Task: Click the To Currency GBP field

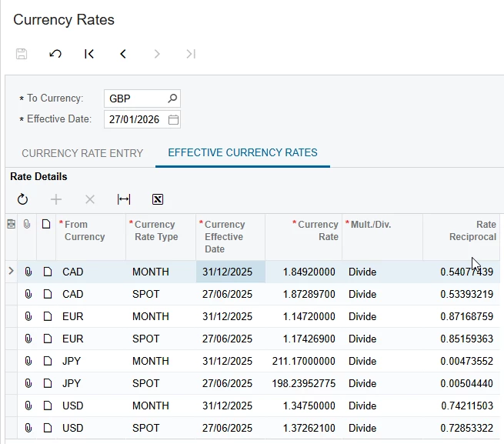Action: pyautogui.click(x=142, y=98)
